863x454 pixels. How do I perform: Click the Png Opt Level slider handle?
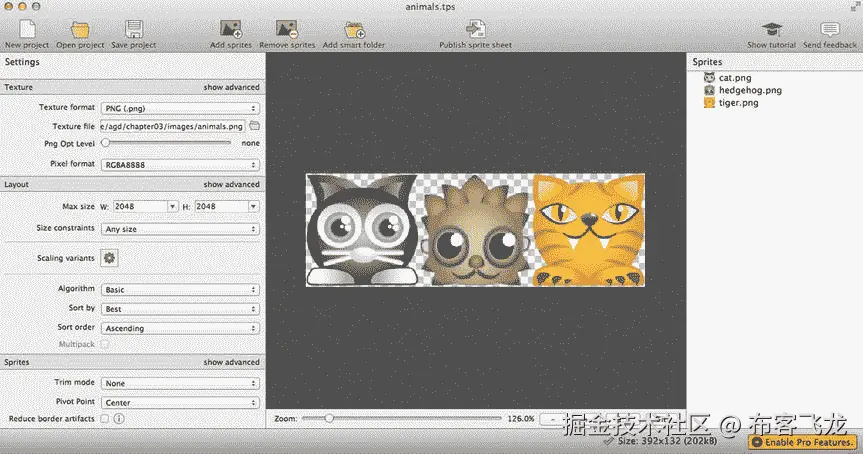pos(105,143)
